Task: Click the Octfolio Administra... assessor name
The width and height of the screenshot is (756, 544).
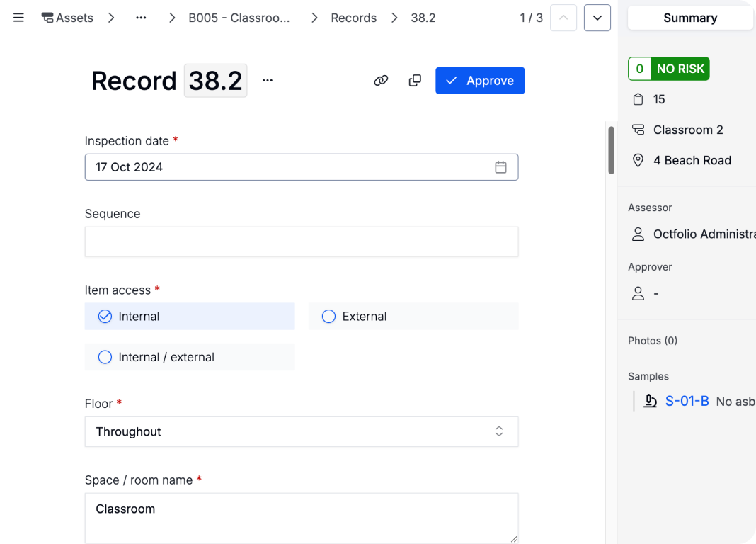Action: click(x=704, y=234)
